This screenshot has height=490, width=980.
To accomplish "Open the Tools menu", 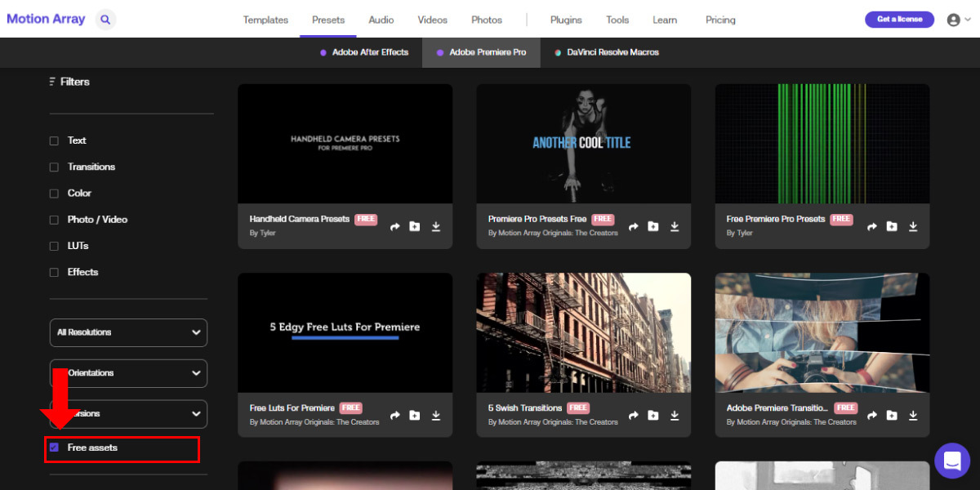I will pos(617,20).
